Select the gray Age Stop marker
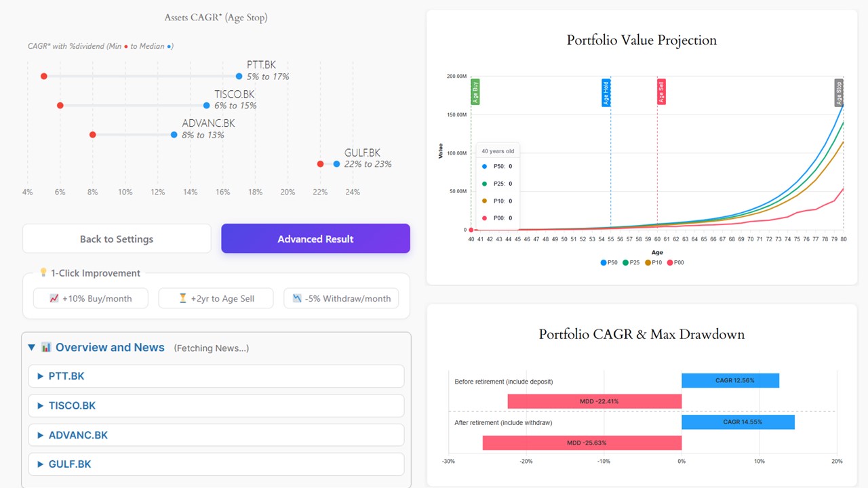 point(839,93)
